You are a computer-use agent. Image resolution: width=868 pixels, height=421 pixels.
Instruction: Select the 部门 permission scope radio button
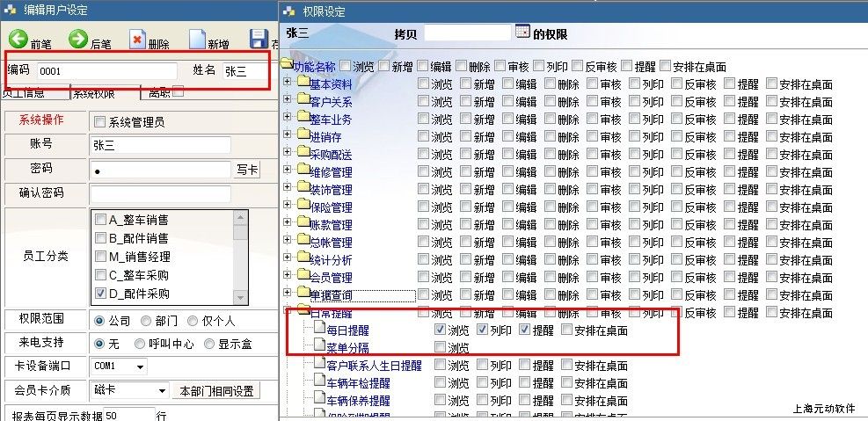tap(148, 320)
